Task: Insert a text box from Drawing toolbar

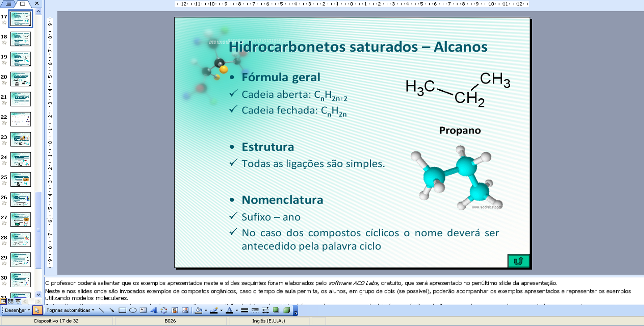Action: pyautogui.click(x=143, y=310)
